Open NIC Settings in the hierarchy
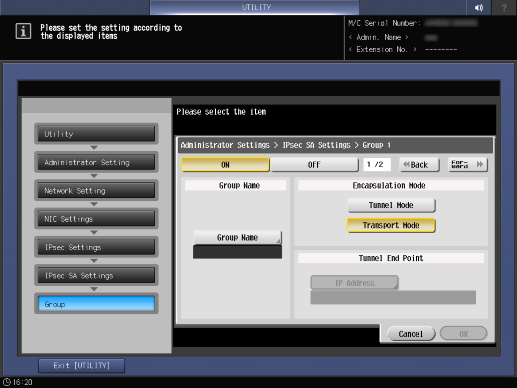 click(96, 219)
